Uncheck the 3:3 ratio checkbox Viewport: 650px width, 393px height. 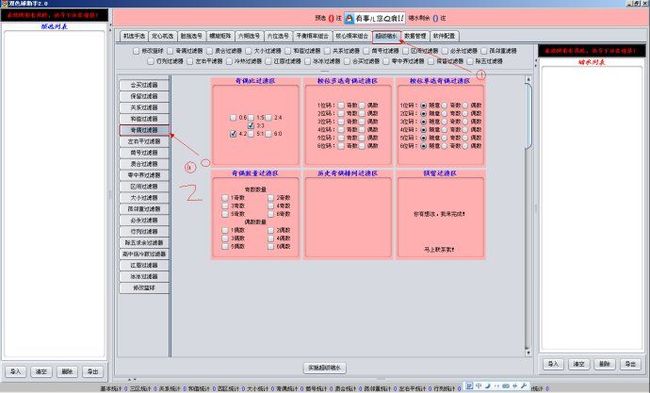tap(251, 125)
